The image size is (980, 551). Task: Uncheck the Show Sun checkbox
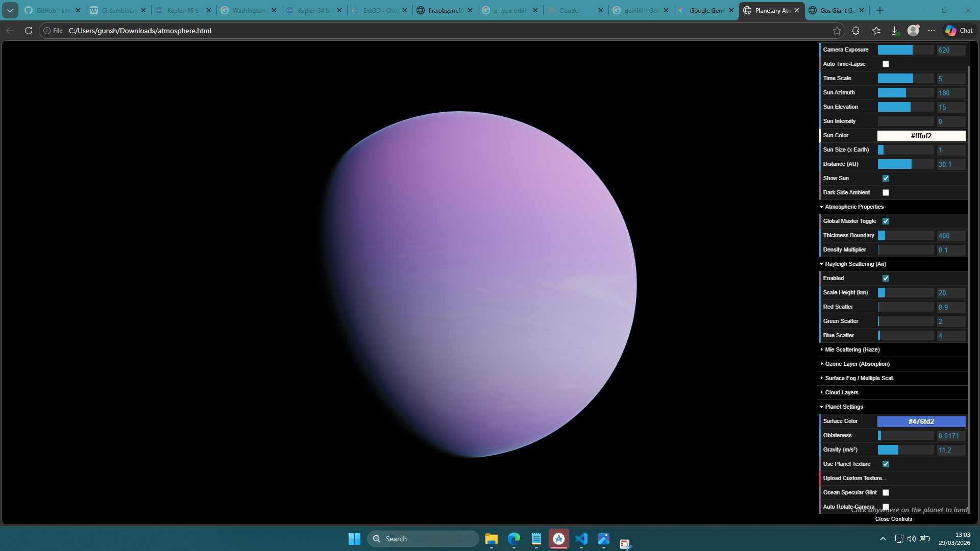point(886,179)
